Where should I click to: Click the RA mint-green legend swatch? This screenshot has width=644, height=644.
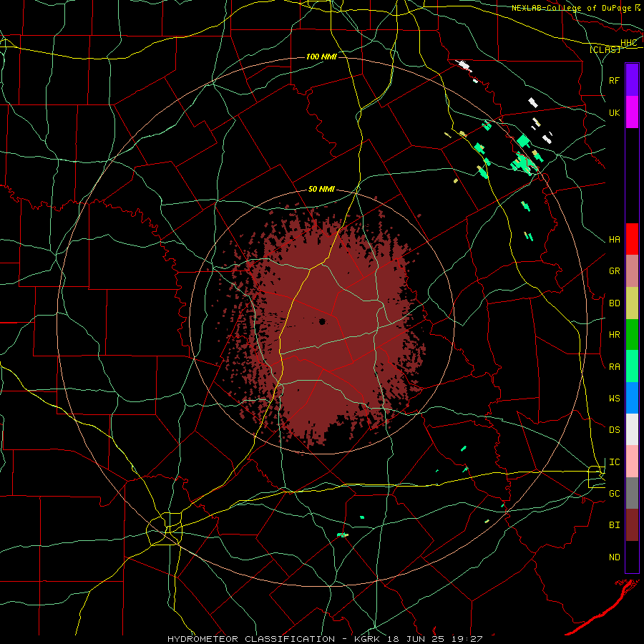tap(632, 366)
